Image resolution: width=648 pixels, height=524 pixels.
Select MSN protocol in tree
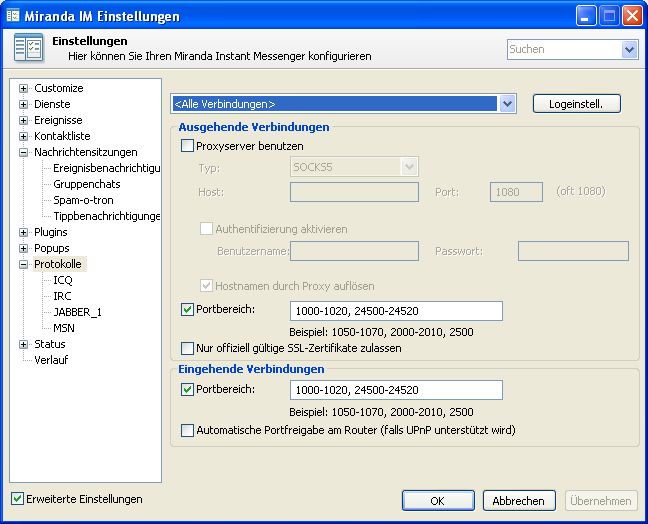pos(64,329)
